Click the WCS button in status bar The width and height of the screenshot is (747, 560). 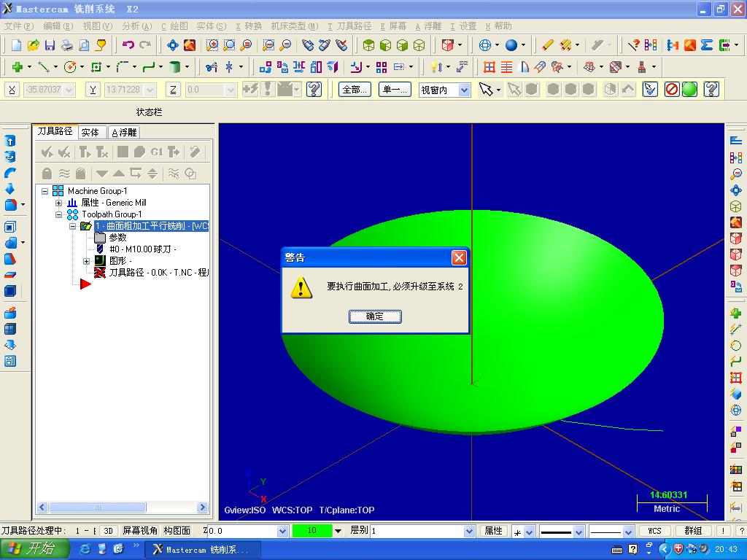(654, 531)
